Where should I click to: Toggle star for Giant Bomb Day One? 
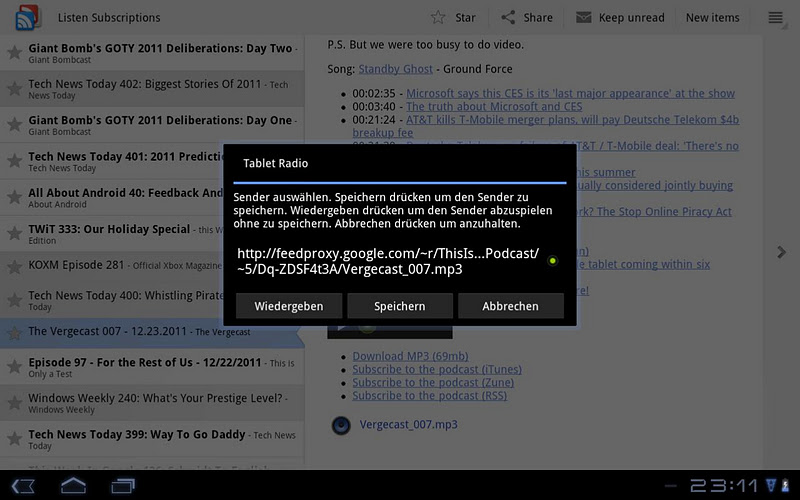14,124
